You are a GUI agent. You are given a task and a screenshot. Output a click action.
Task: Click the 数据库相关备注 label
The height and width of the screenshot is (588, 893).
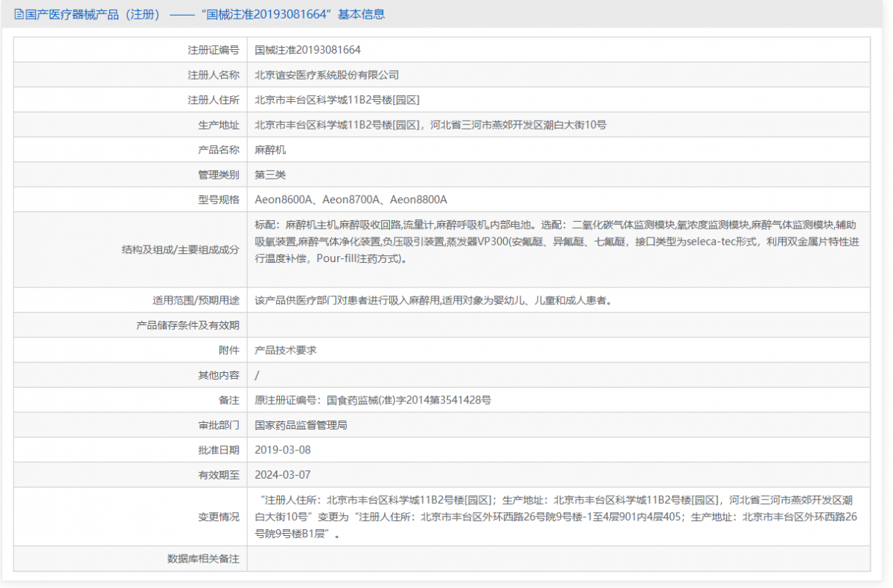(203, 558)
